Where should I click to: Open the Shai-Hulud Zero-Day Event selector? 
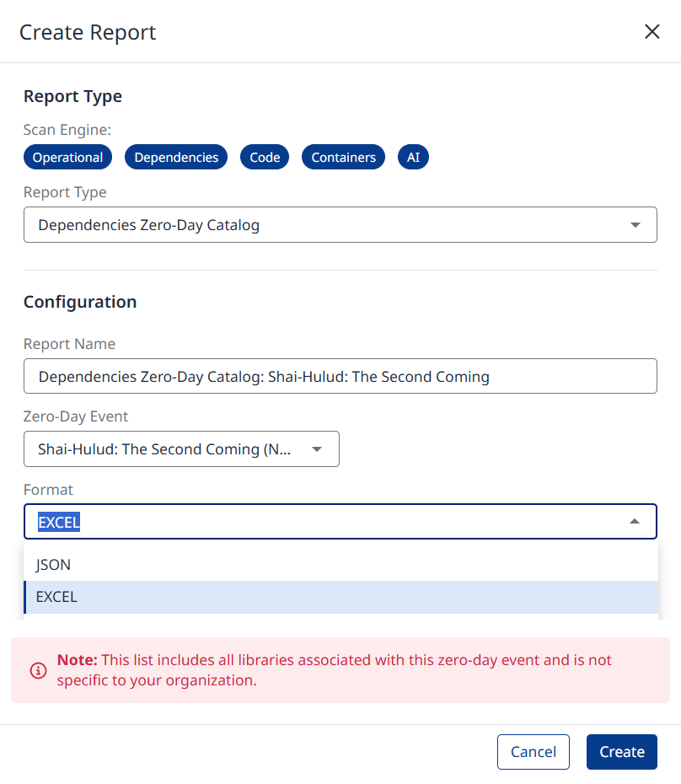(169, 449)
